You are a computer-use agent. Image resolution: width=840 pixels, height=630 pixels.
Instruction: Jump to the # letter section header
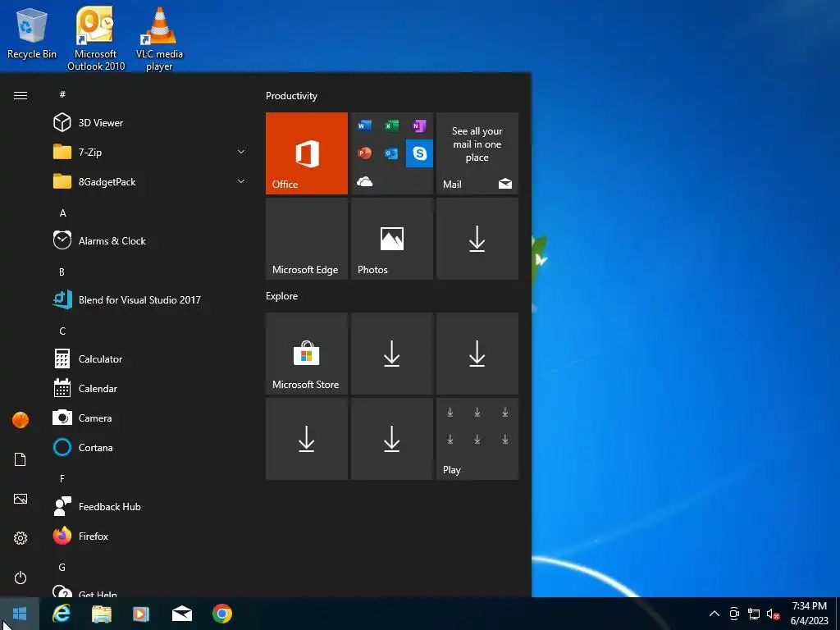click(62, 94)
